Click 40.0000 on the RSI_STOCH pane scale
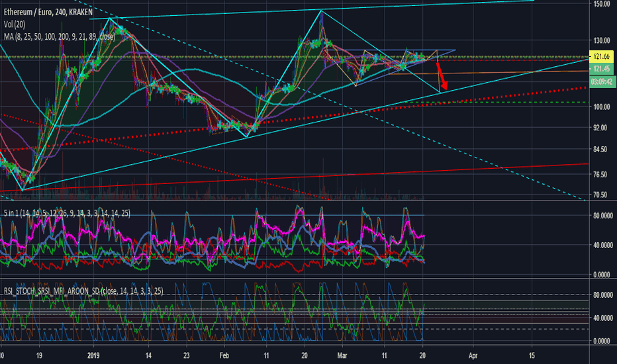The width and height of the screenshot is (617, 364). coord(603,318)
